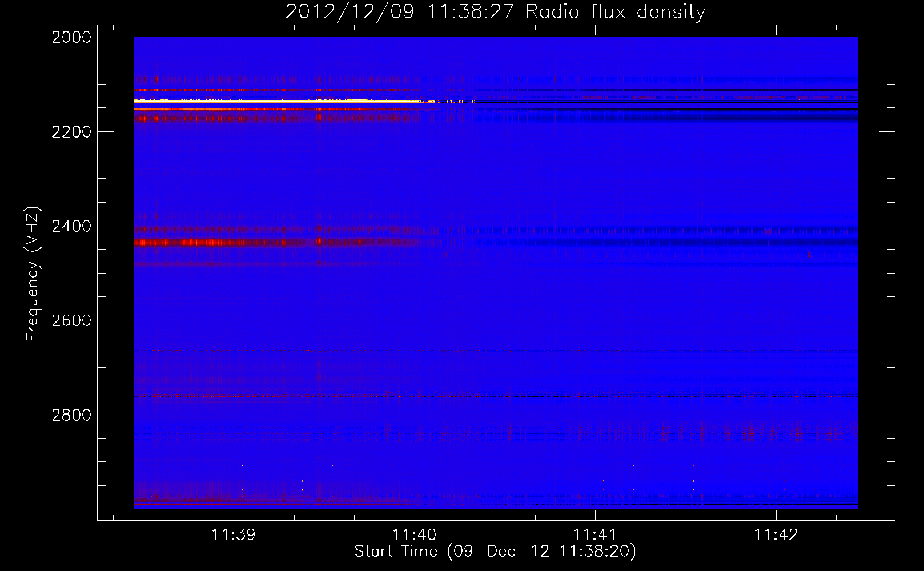The height and width of the screenshot is (571, 924).
Task: Click the 11:39 time tick label
Action: 234,534
